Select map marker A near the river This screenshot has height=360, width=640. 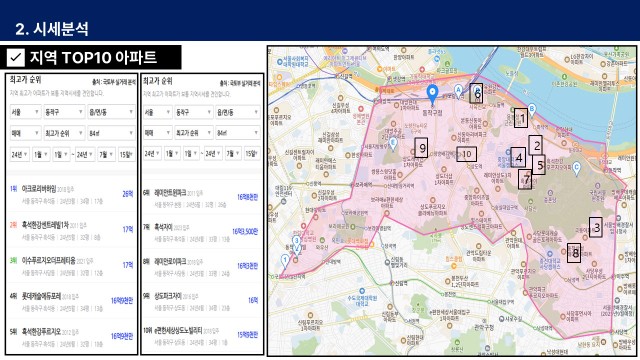pos(458,91)
